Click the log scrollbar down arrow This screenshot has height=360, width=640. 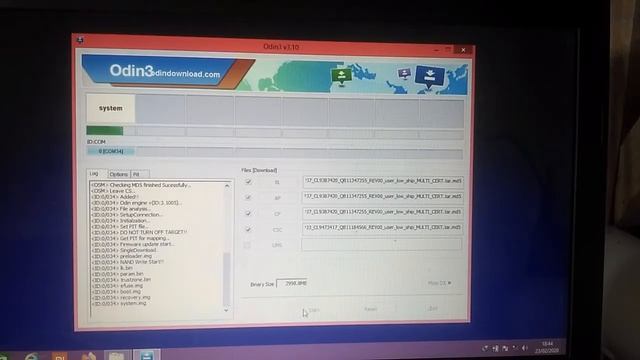(227, 310)
